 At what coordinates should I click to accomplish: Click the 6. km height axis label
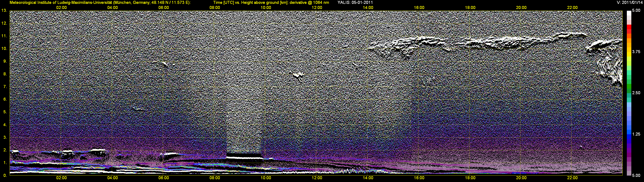coord(5,99)
